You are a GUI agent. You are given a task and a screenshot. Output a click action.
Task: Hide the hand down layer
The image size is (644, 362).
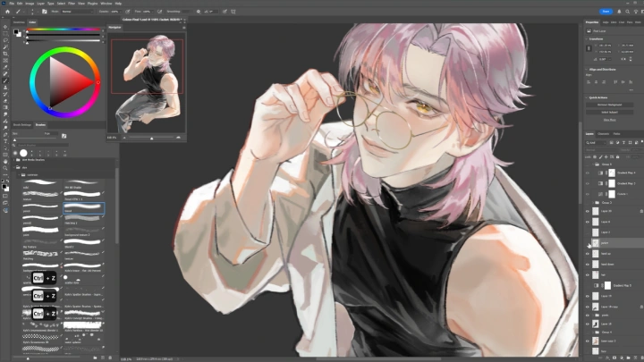coord(588,265)
